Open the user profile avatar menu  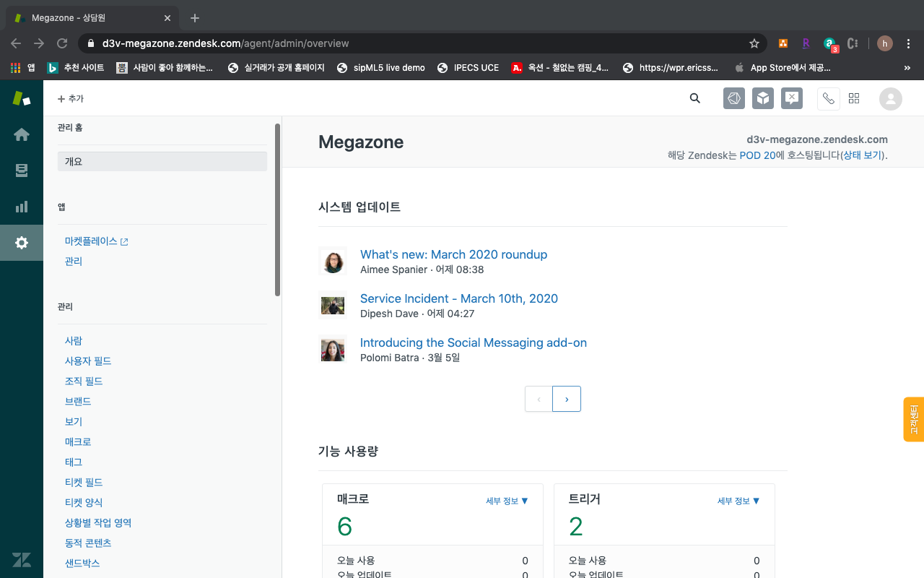(x=891, y=99)
